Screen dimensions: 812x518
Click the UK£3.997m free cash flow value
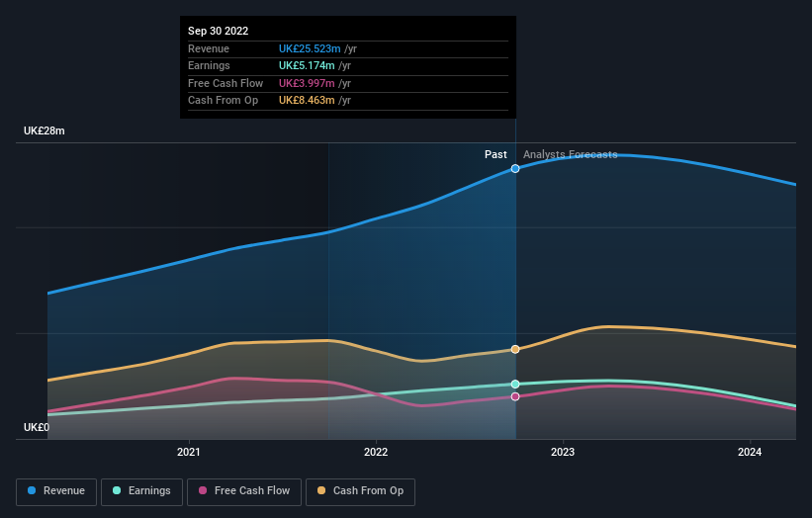pos(307,83)
